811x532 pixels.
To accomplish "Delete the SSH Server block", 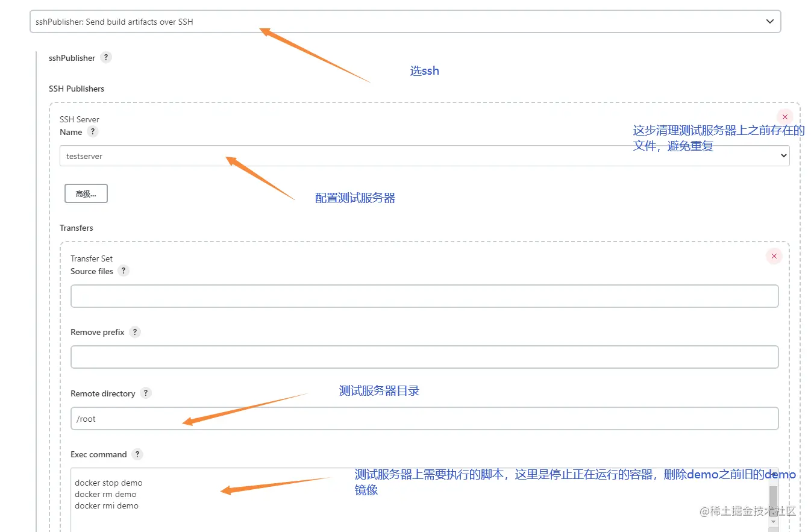I will click(x=784, y=117).
